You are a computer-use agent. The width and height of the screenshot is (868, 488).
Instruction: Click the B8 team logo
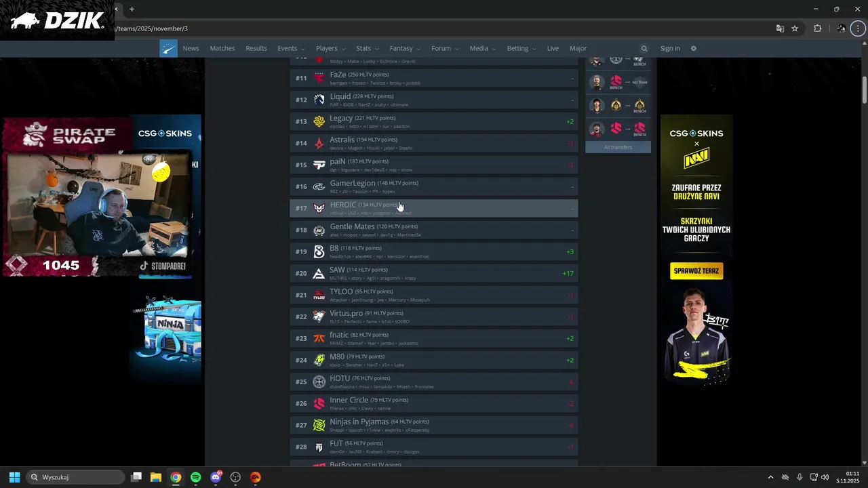coord(319,251)
